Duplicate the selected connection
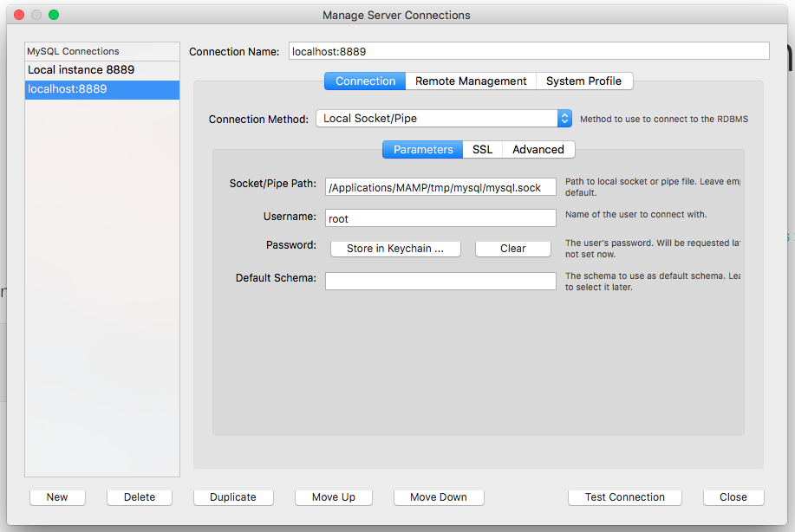 pyautogui.click(x=233, y=497)
